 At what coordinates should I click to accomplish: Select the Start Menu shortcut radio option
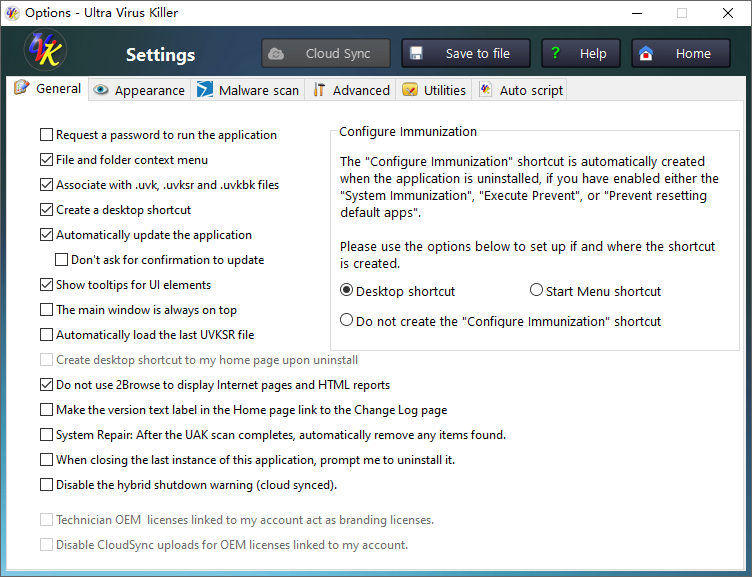[536, 291]
